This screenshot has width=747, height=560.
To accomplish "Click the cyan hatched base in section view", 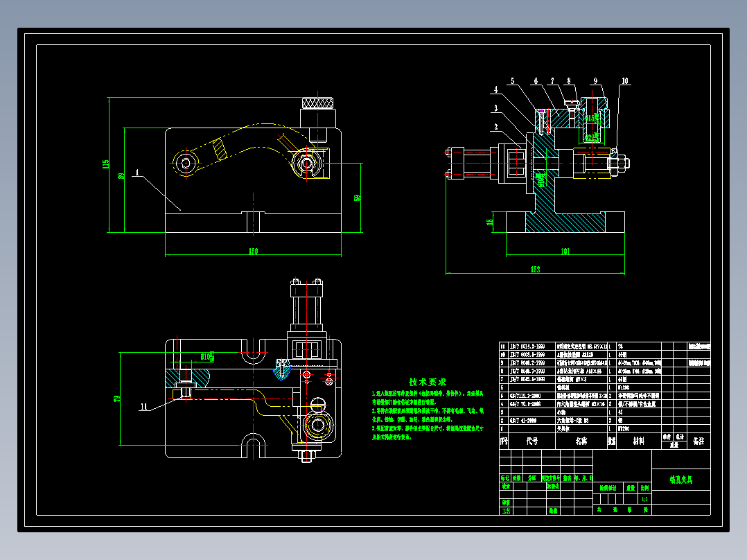I will point(565,222).
